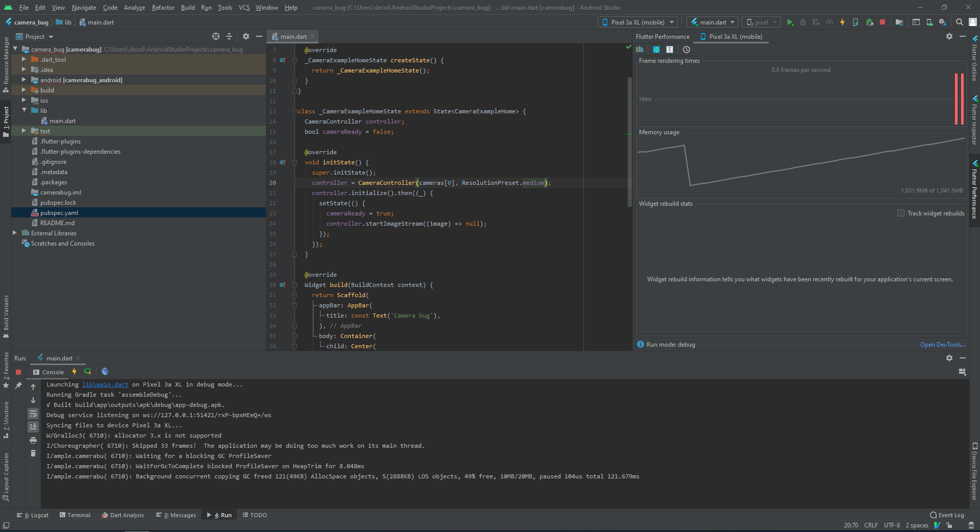
Task: Toggle scroll to end in console output
Action: coord(33,425)
